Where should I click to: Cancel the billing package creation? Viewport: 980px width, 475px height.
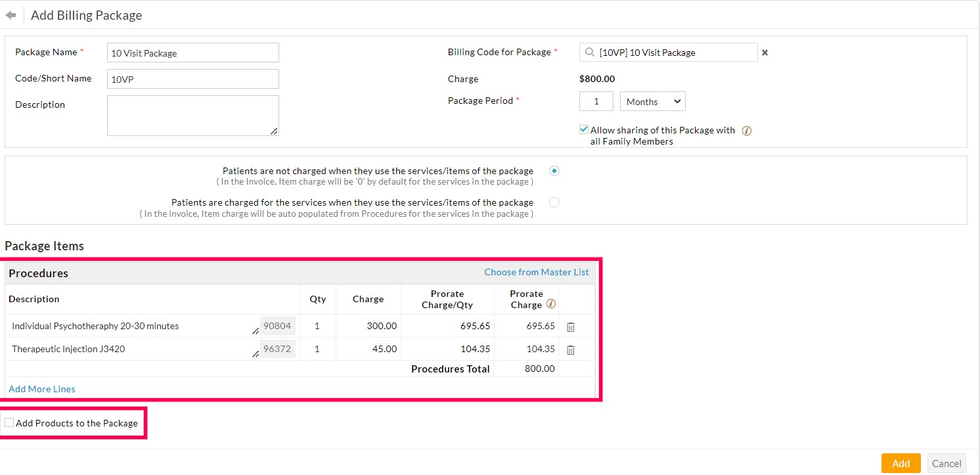[947, 463]
